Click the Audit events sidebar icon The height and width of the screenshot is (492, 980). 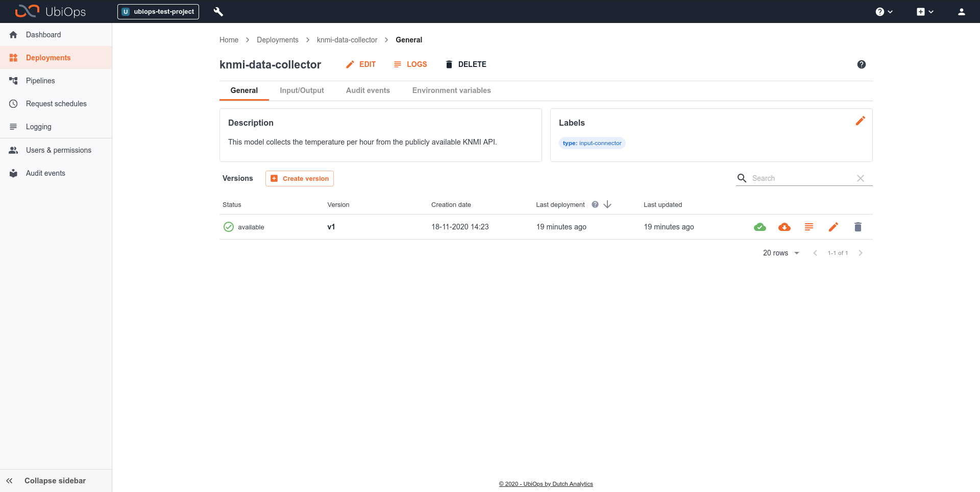click(14, 173)
